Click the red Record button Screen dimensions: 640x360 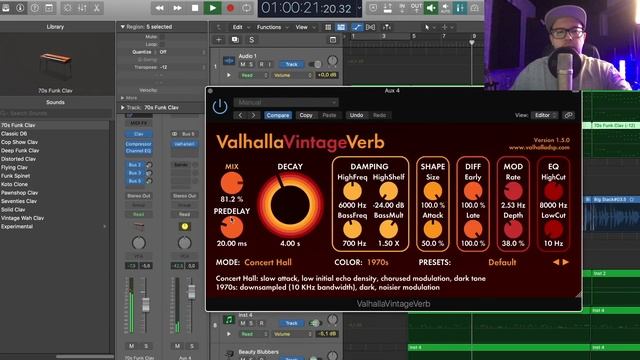tap(230, 8)
